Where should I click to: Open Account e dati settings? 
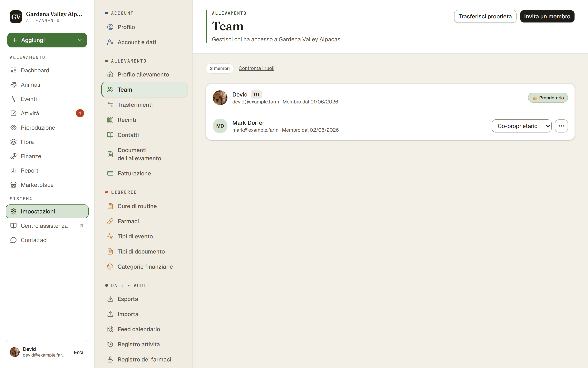(x=145, y=42)
